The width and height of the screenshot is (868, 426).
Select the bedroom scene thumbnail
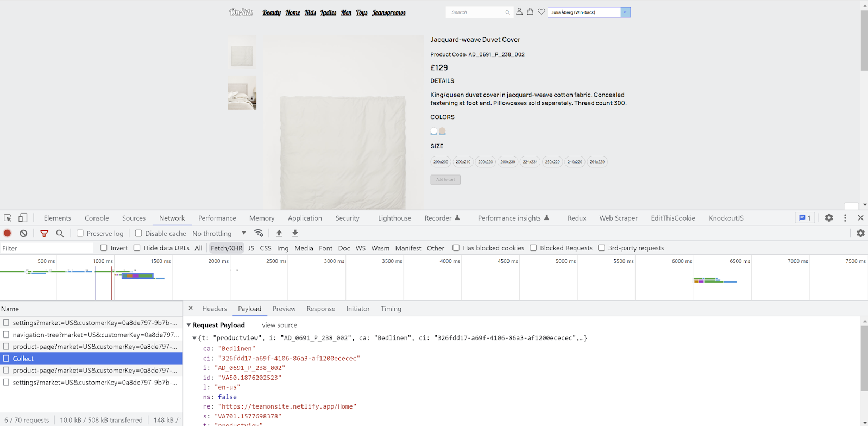pyautogui.click(x=242, y=93)
